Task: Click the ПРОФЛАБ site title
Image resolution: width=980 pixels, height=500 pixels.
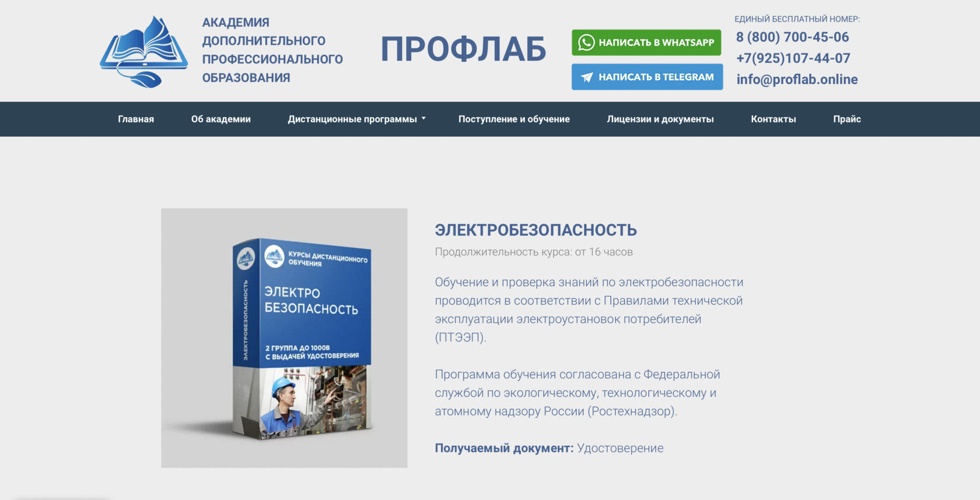Action: (x=463, y=49)
